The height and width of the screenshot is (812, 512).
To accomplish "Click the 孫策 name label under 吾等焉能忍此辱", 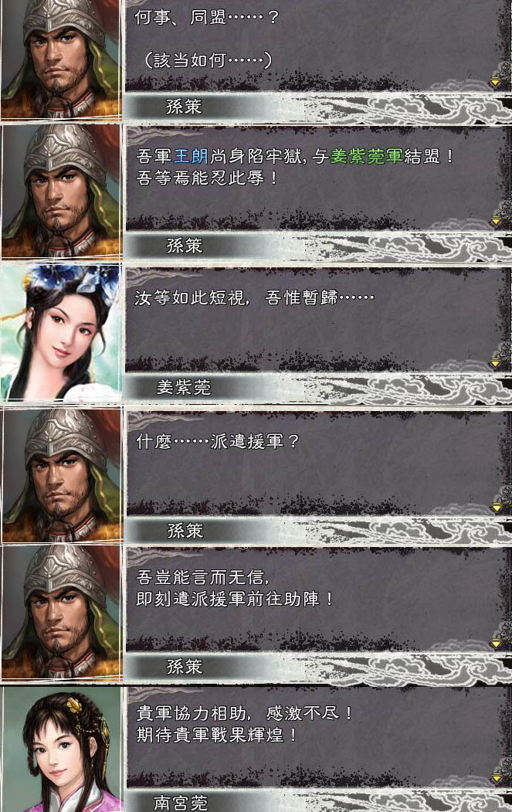I will tap(185, 245).
